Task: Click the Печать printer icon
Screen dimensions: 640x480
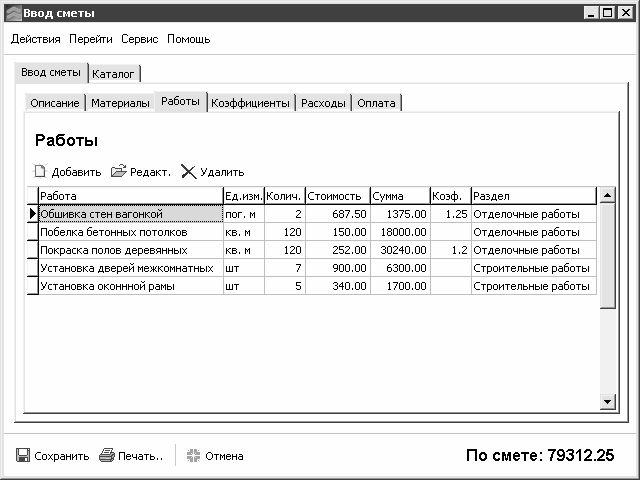Action: 106,455
